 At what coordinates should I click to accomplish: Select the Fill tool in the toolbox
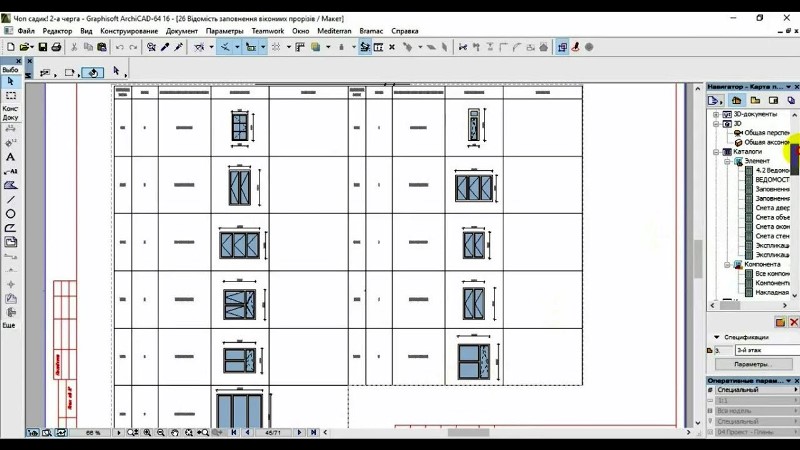(10, 185)
